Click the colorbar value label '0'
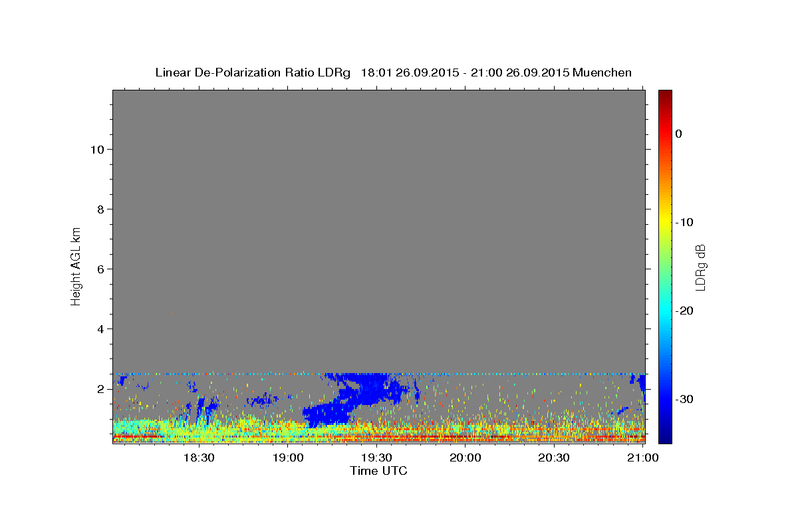 (679, 134)
